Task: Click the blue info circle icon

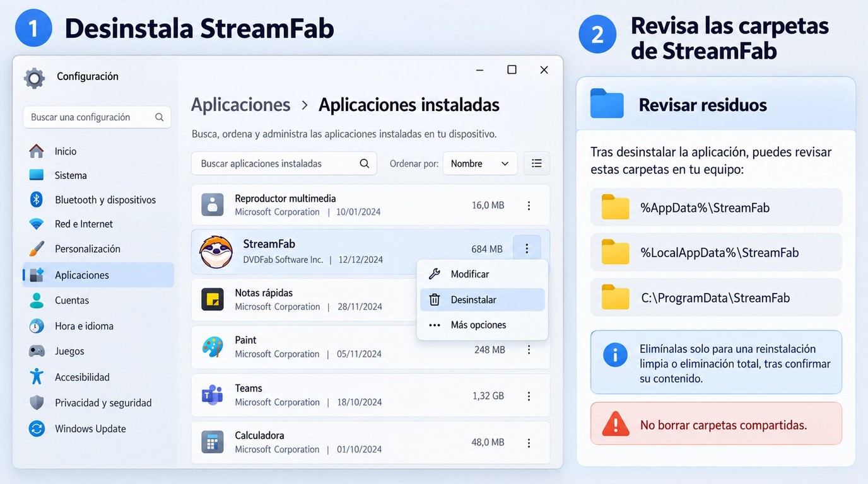Action: coord(615,355)
